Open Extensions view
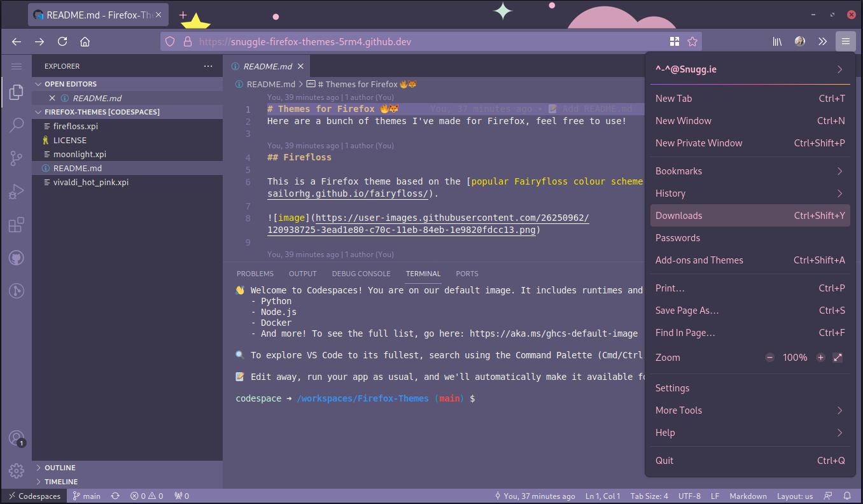 [x=17, y=225]
